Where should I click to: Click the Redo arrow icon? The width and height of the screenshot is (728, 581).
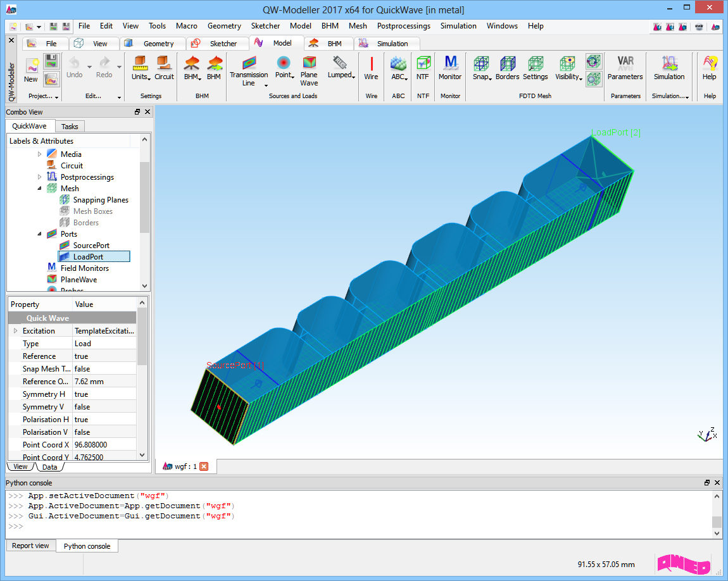tap(104, 62)
